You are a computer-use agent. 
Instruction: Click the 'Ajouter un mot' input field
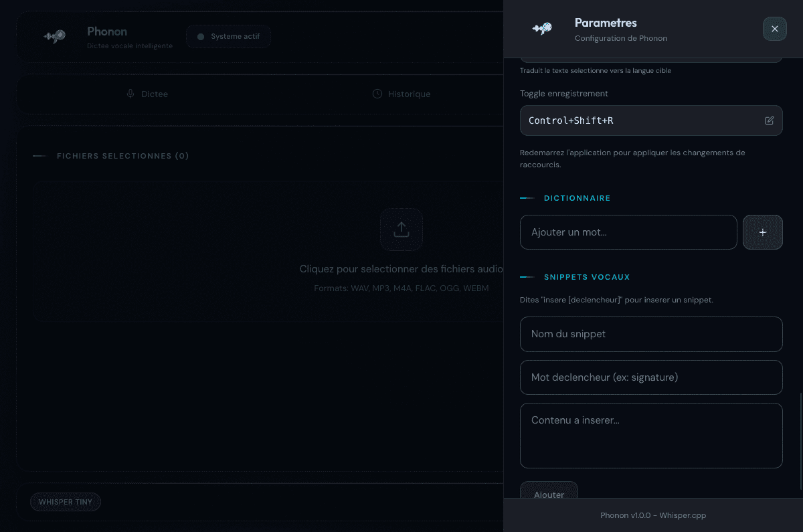628,232
